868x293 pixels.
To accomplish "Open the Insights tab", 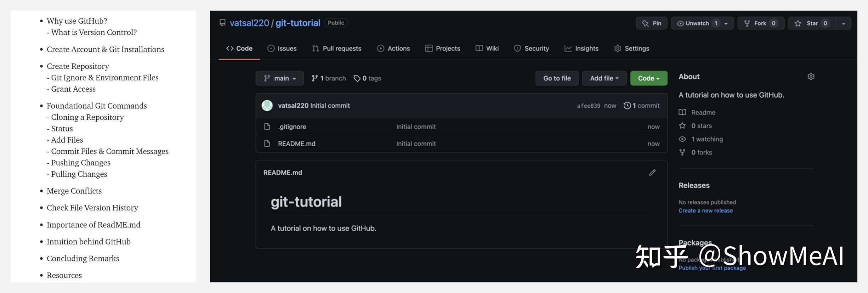I will pos(581,49).
